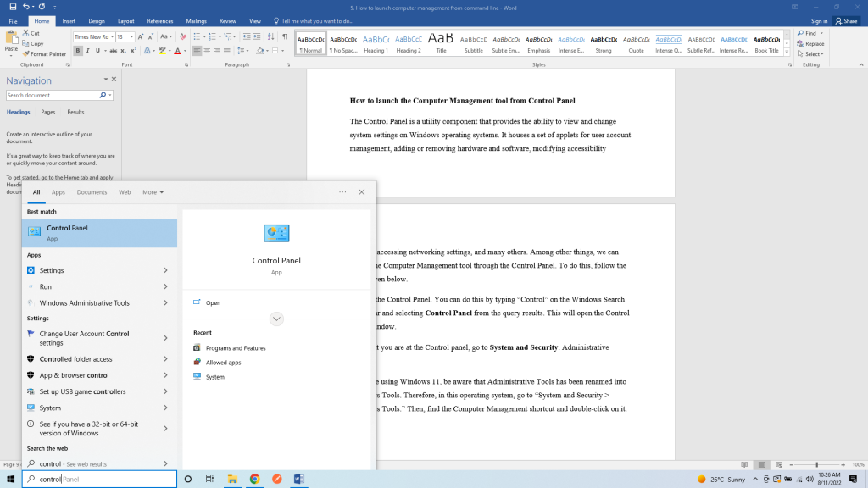Select the Apps tab in Windows search
This screenshot has height=488, width=868.
click(x=58, y=192)
